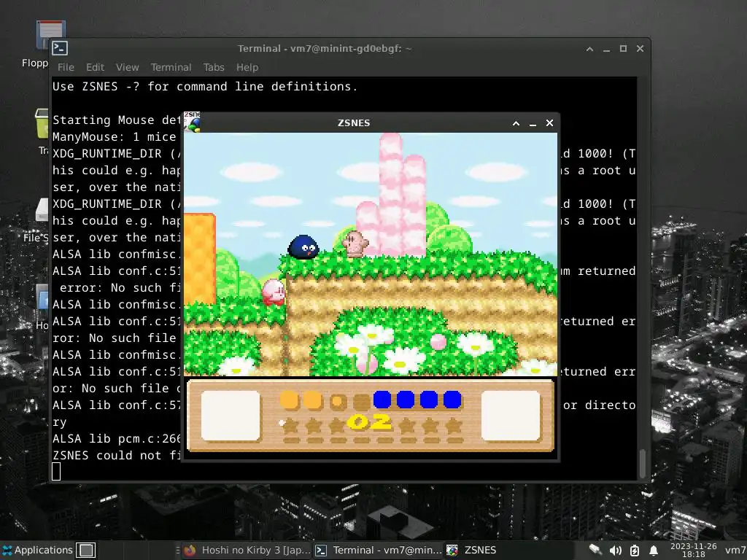Open the Terminal menu in the menu bar
This screenshot has width=747, height=560.
point(171,67)
